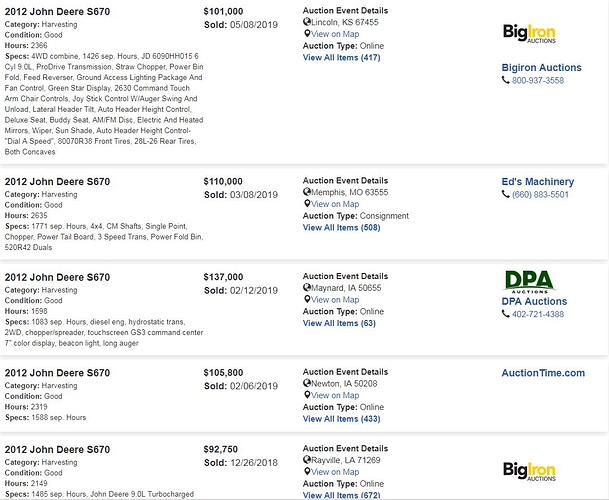Open View on Map for Rayville, LA
This screenshot has height=500, width=609.
pyautogui.click(x=335, y=472)
